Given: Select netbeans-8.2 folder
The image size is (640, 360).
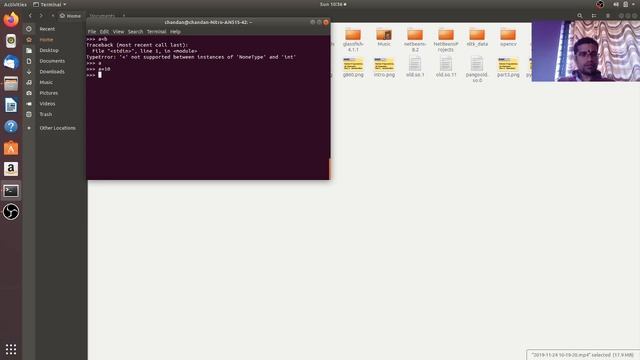Looking at the screenshot, I should coord(415,40).
